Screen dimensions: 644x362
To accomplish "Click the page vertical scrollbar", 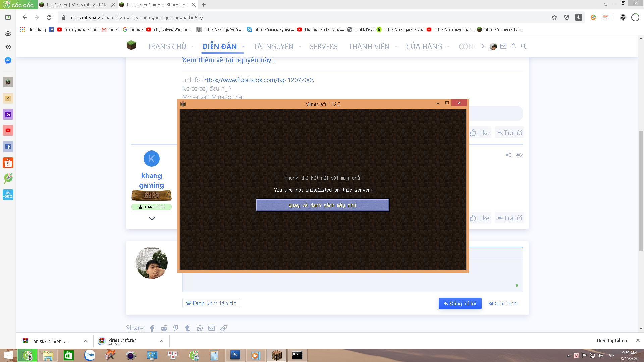I will pyautogui.click(x=641, y=191).
